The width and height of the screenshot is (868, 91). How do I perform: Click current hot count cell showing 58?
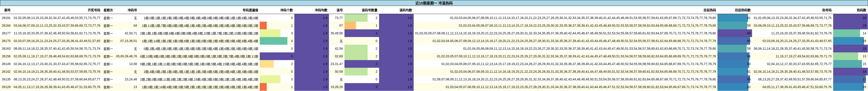(735, 49)
